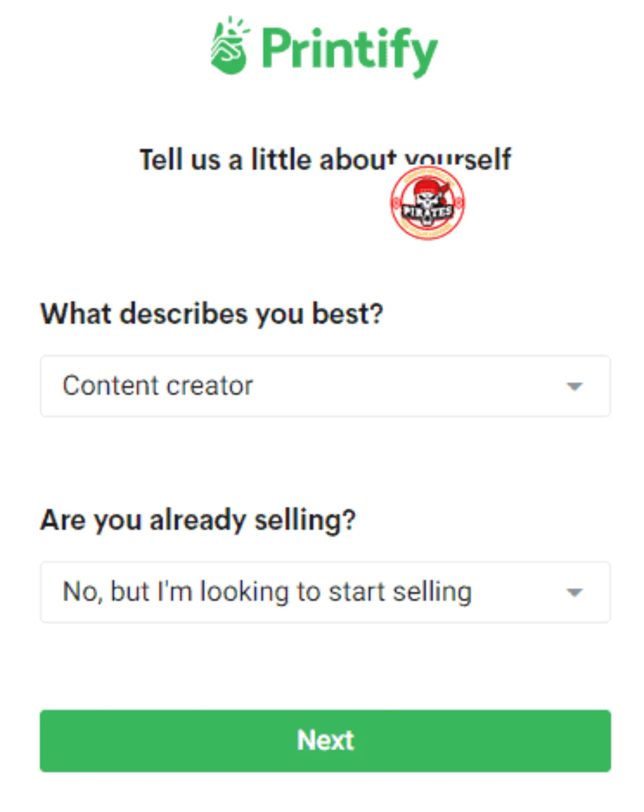Click the Printify snapping-fingers logo icon
Viewport: 644px width, 812px height.
230,46
